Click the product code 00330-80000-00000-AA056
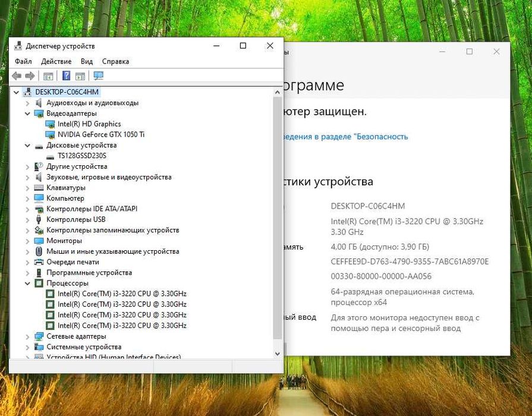The height and width of the screenshot is (416, 532). (381, 276)
